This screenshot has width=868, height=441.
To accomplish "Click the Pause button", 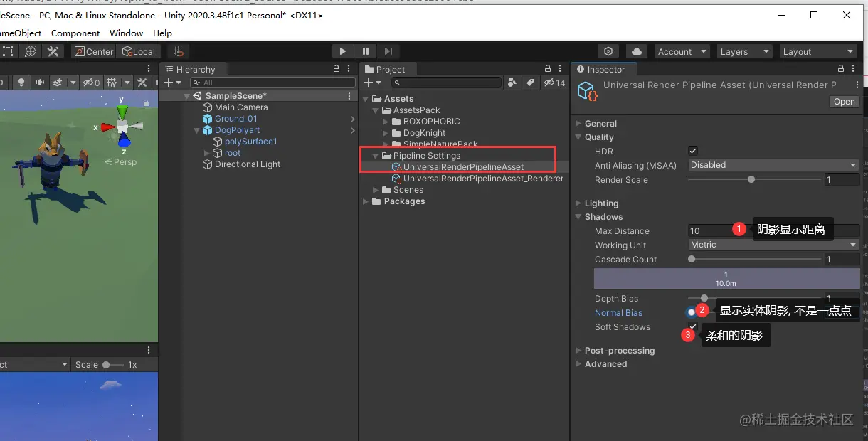I will tap(365, 51).
